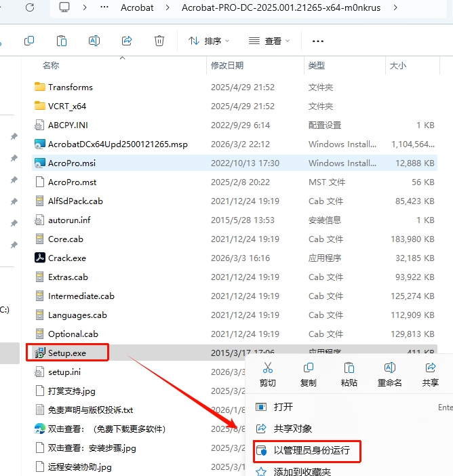453x476 pixels.
Task: Click the toolbar Delete trash icon
Action: click(x=159, y=41)
